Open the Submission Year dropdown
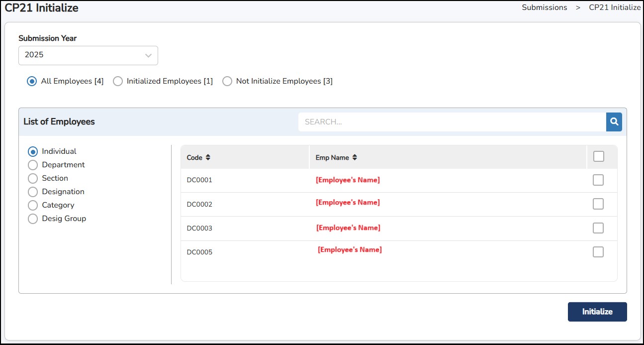 point(88,55)
